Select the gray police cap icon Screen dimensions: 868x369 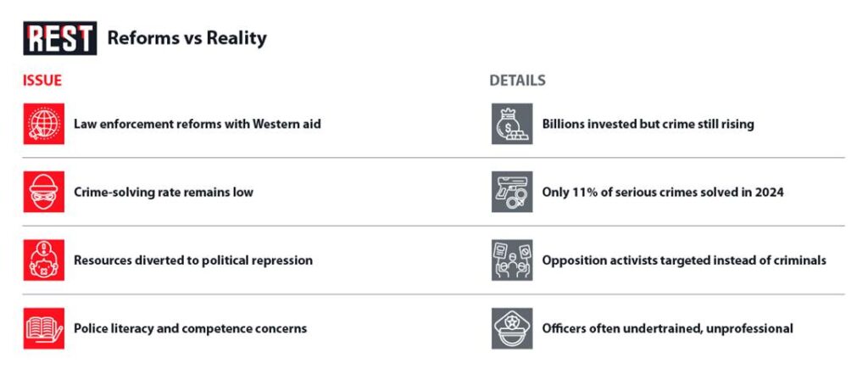(x=512, y=328)
